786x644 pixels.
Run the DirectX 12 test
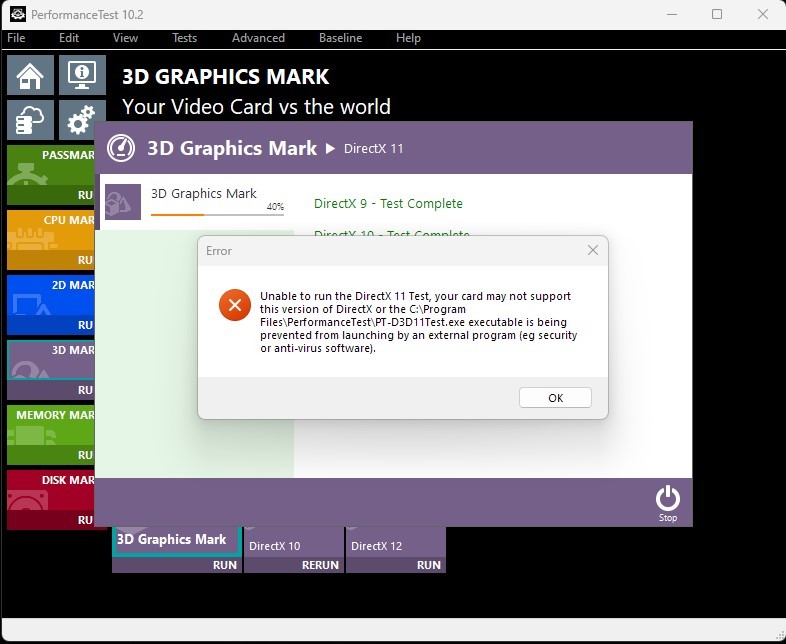(x=428, y=565)
